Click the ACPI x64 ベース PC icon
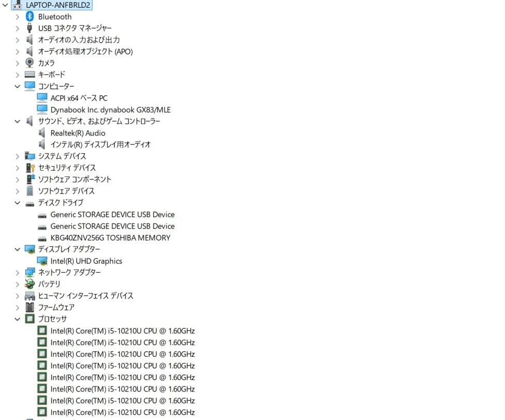This screenshot has width=505, height=420. point(42,98)
